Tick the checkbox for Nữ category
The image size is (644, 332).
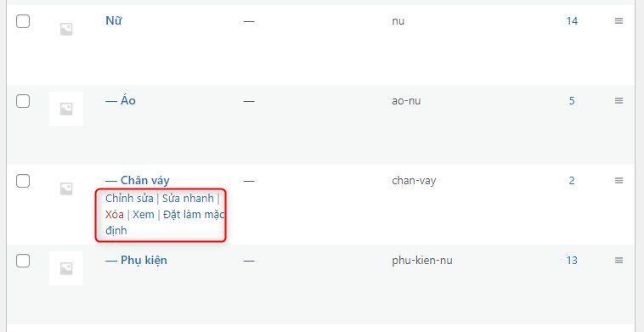point(23,21)
